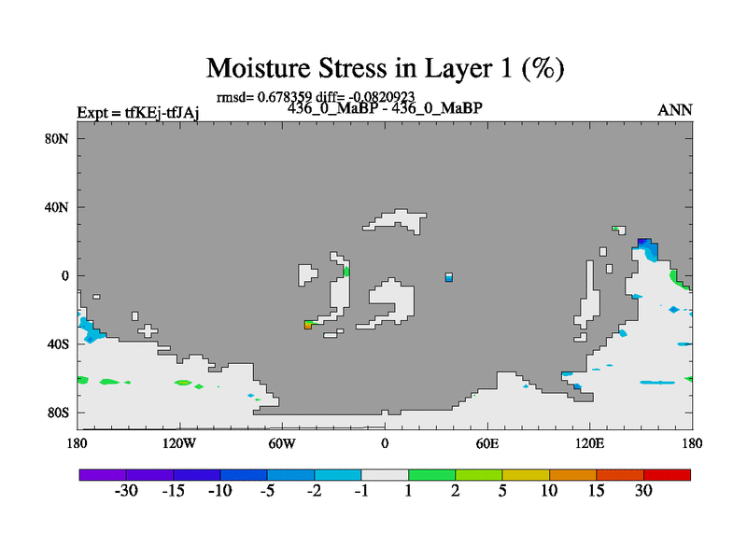
Task: Click the 0 latitude axis label
Action: coord(64,275)
